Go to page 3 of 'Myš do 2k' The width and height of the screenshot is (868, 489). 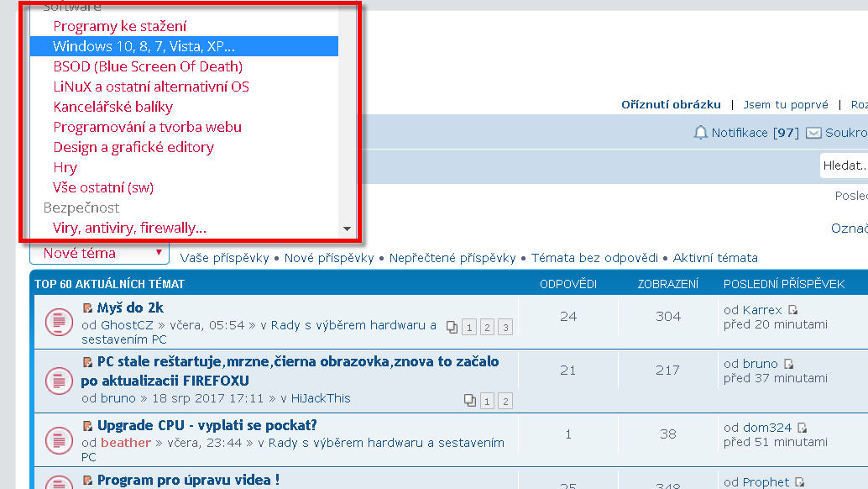point(505,327)
